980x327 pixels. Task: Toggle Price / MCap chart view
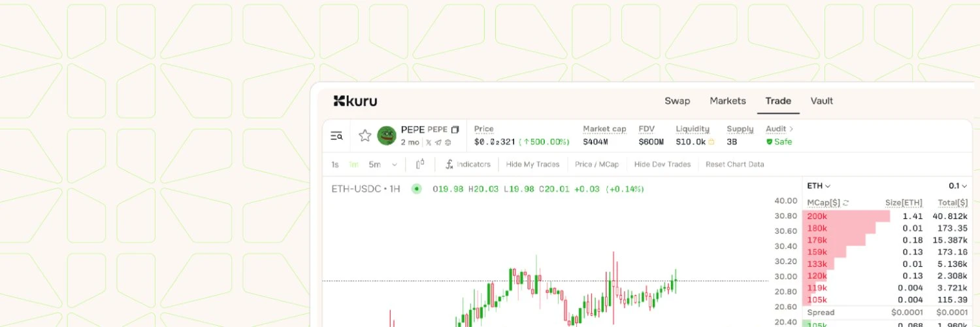596,164
